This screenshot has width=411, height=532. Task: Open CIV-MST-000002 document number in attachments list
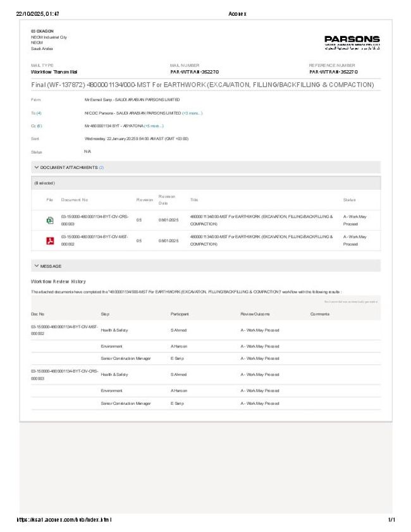coord(95,240)
